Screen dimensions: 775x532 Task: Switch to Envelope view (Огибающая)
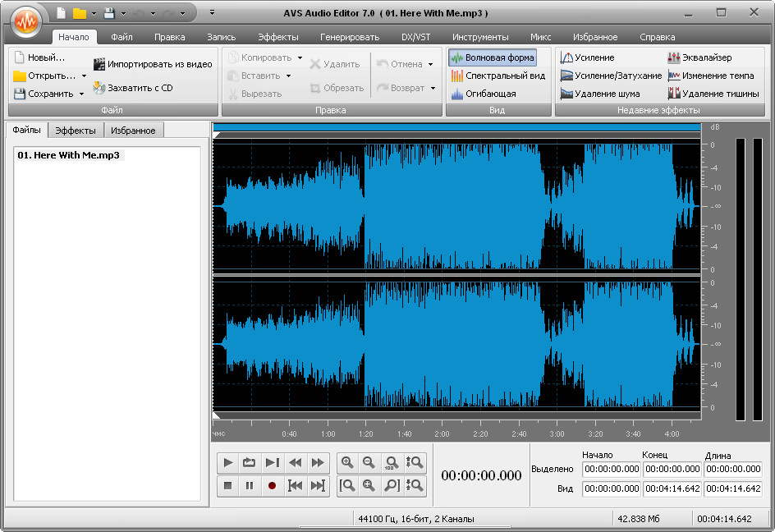click(x=484, y=94)
